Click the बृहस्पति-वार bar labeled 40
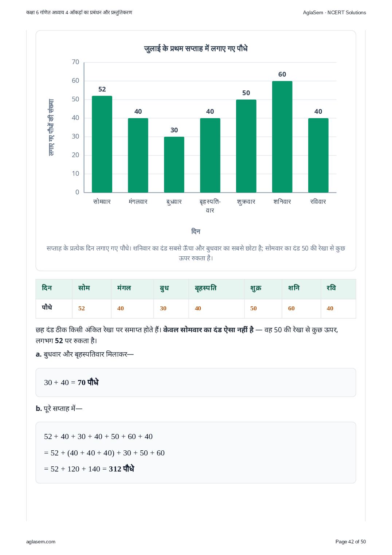Image resolution: width=392 pixels, height=555 pixels. (x=210, y=155)
